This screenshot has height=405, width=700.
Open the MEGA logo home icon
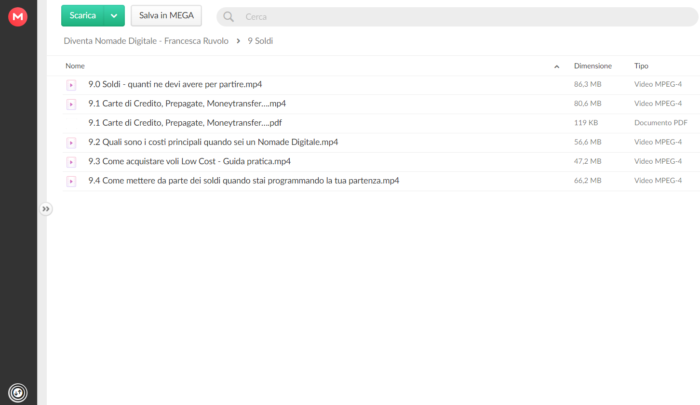tap(18, 17)
